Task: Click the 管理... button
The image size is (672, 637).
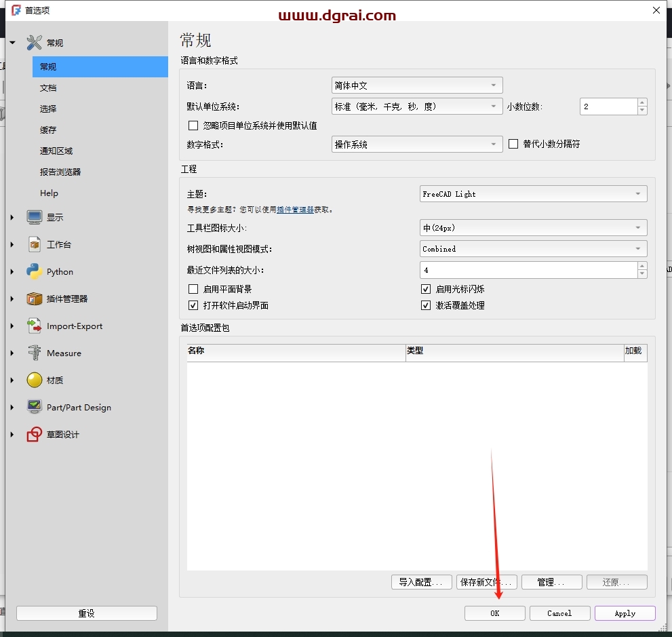Action: pos(551,581)
